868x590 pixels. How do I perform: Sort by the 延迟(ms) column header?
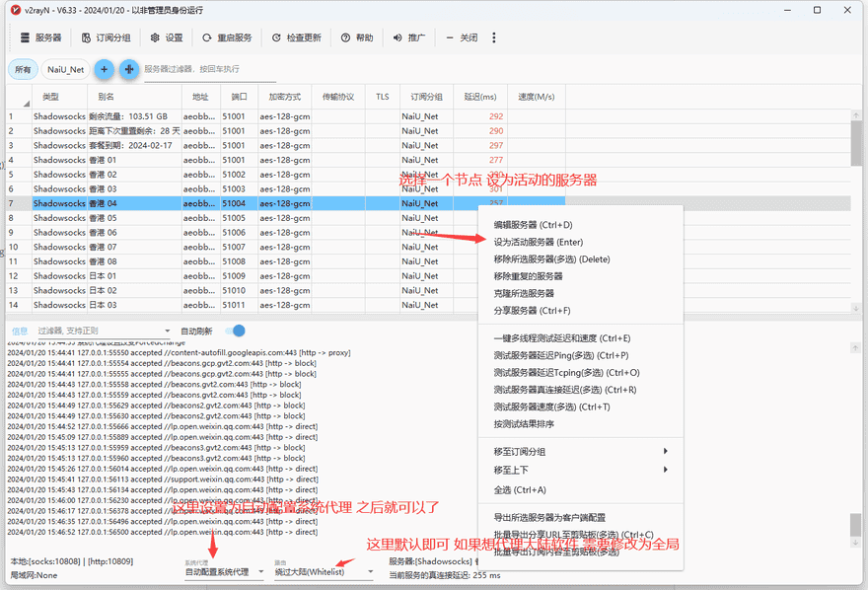[480, 97]
